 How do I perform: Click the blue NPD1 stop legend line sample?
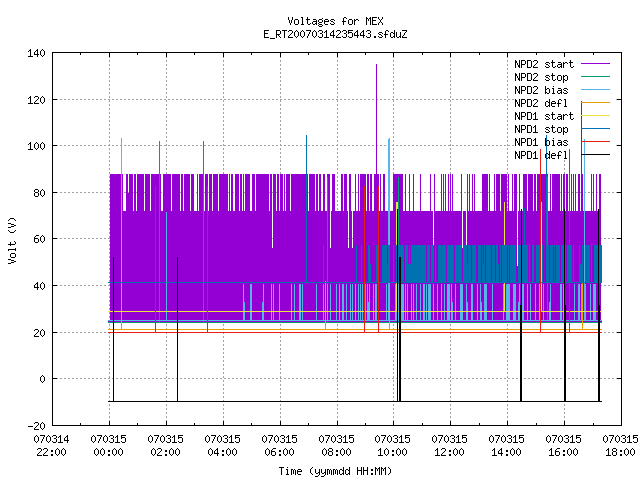pos(596,129)
